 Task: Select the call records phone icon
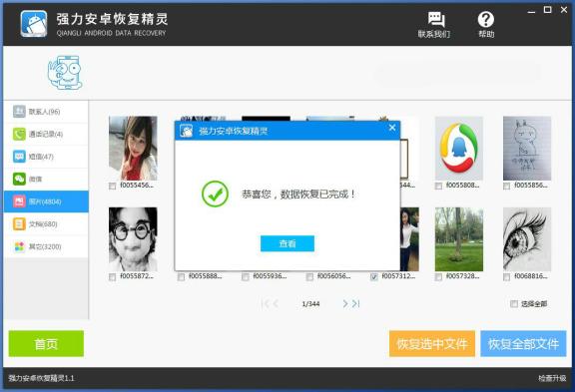click(19, 134)
